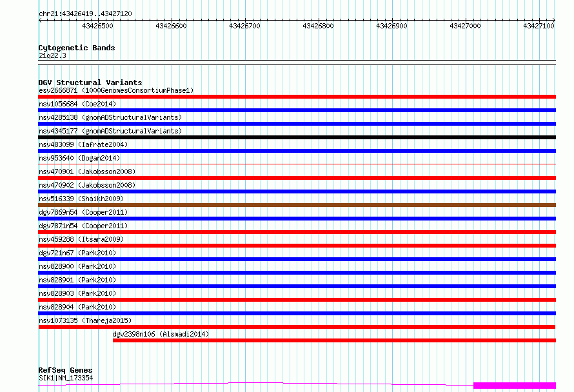Open dgv7869n54 (Cooper2011) label
Image resolution: width=574 pixels, height=392 pixels.
[83, 212]
